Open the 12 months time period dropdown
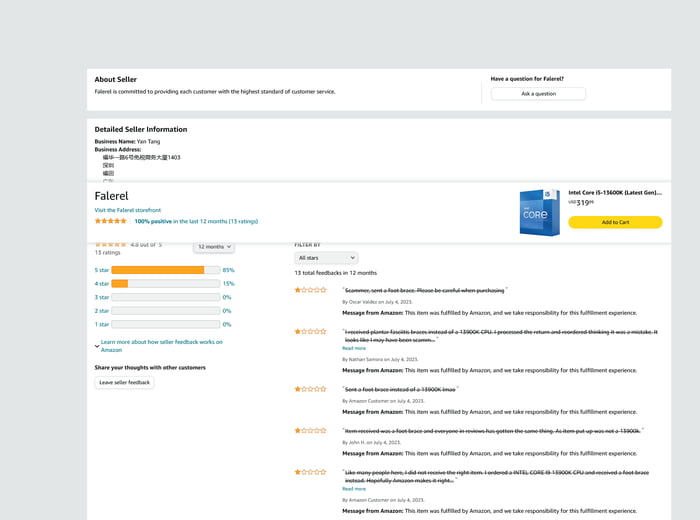Viewport: 700px width, 520px height. click(x=214, y=247)
